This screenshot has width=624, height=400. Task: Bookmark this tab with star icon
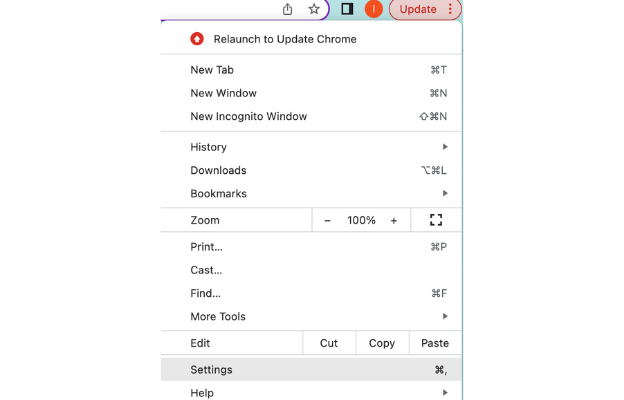pyautogui.click(x=314, y=9)
